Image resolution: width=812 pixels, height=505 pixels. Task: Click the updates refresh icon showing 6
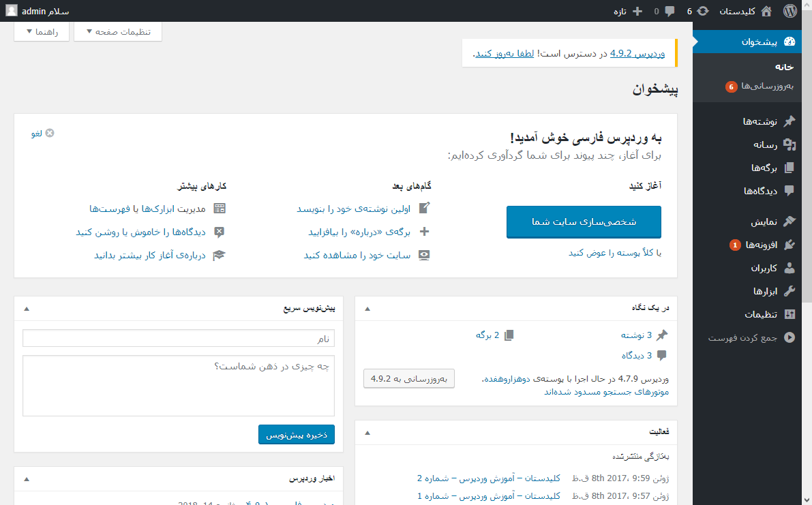pyautogui.click(x=703, y=11)
